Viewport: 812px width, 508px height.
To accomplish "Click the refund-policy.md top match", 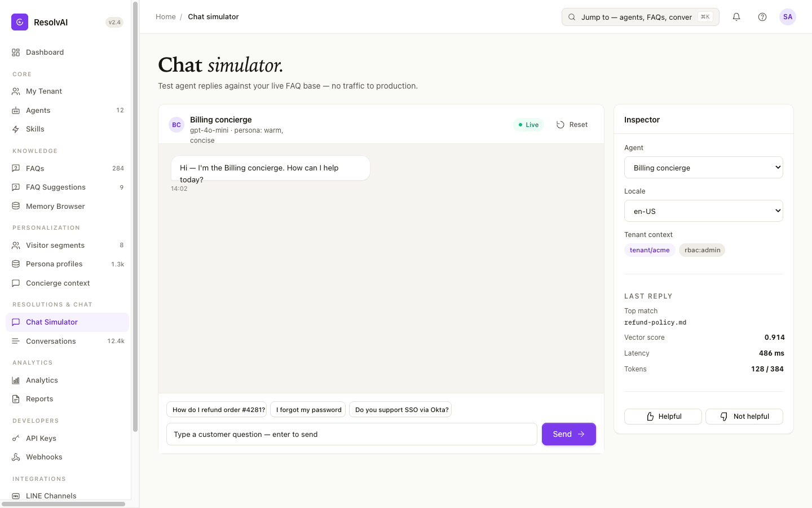I will point(655,322).
